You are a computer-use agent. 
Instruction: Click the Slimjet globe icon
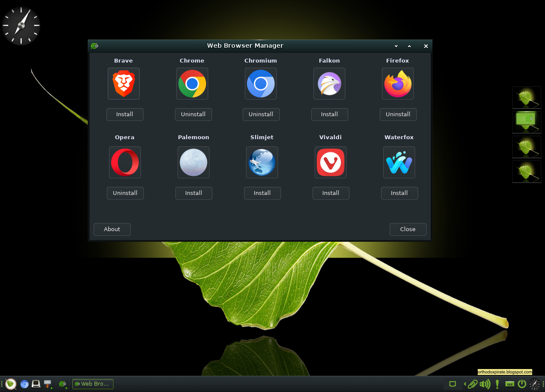[262, 162]
